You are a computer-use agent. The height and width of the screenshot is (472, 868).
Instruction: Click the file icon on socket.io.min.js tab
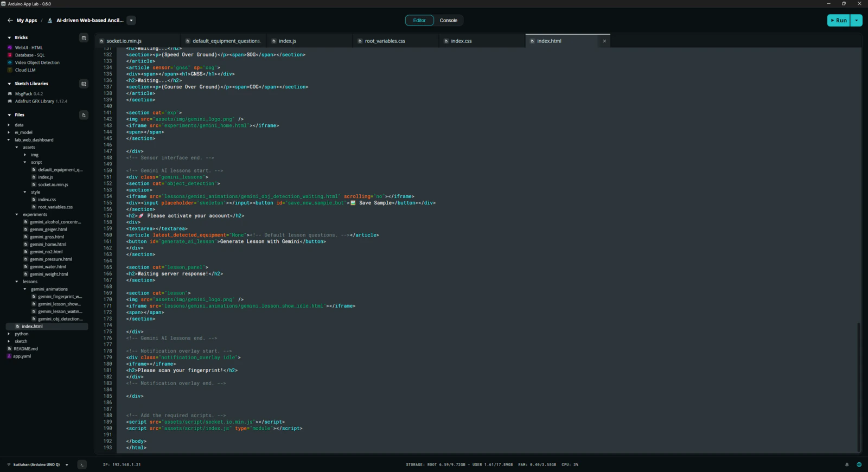[101, 41]
